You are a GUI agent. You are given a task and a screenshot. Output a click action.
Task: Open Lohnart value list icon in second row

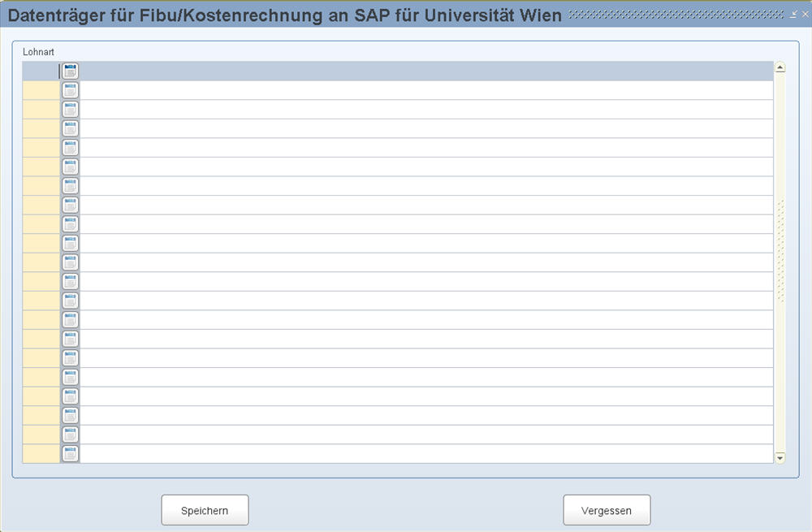click(70, 90)
